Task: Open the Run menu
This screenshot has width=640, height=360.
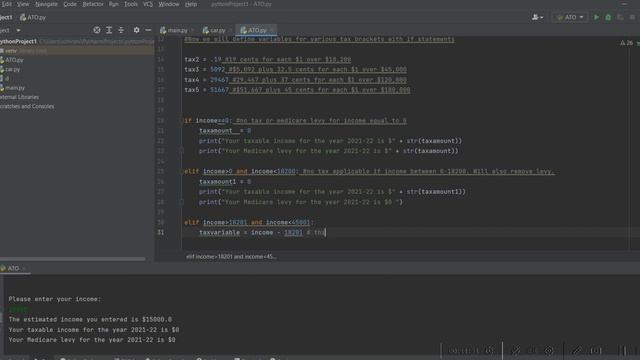Action: coord(113,4)
